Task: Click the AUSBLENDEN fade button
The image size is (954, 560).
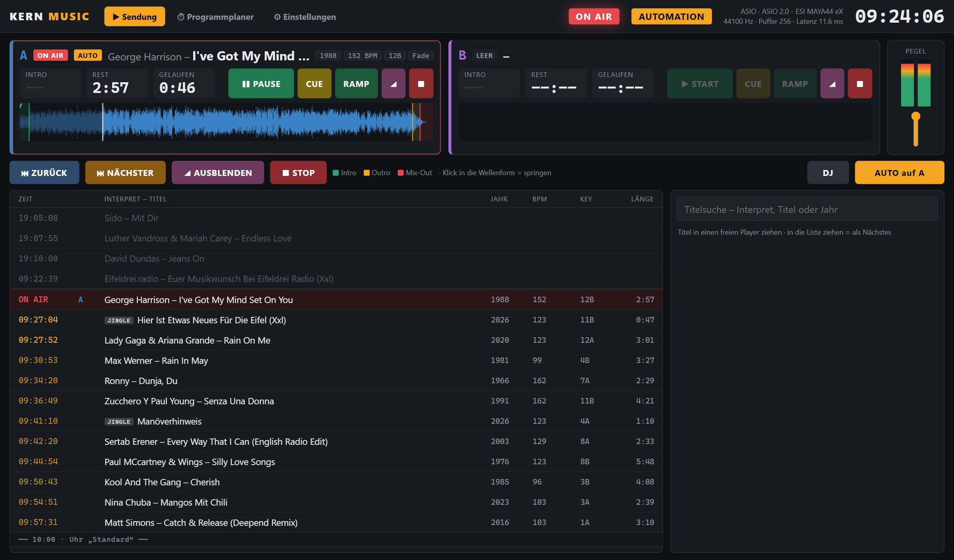Action: tap(218, 173)
